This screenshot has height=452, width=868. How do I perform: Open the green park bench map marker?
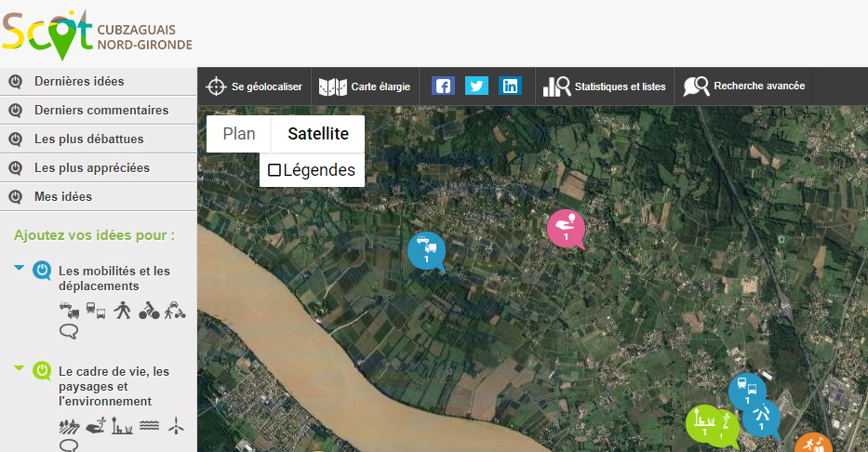[704, 424]
